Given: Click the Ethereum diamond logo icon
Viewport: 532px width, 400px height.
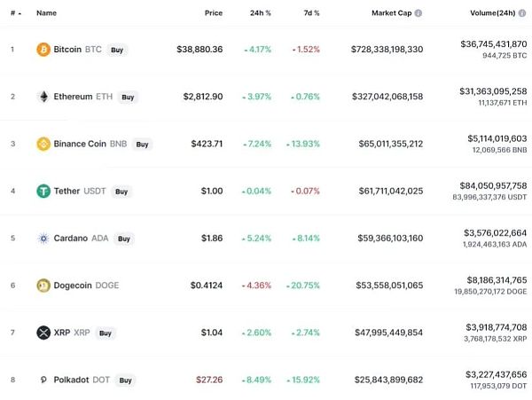Looking at the screenshot, I should click(x=43, y=97).
